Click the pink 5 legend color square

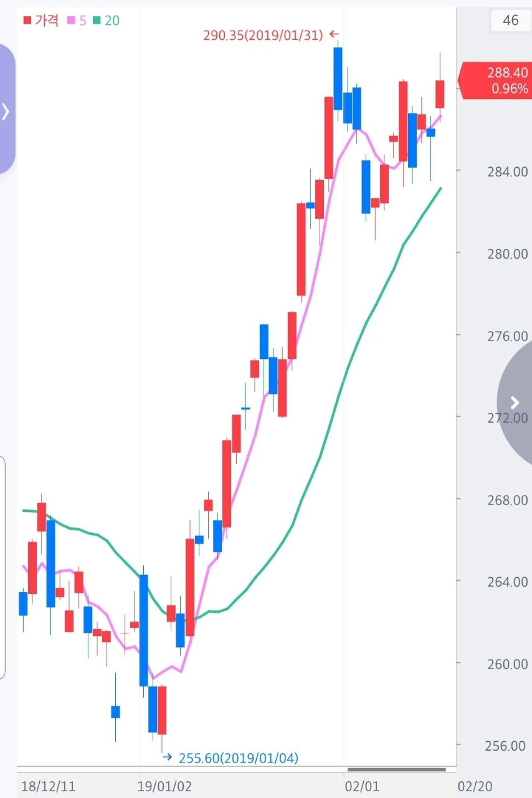pos(72,21)
